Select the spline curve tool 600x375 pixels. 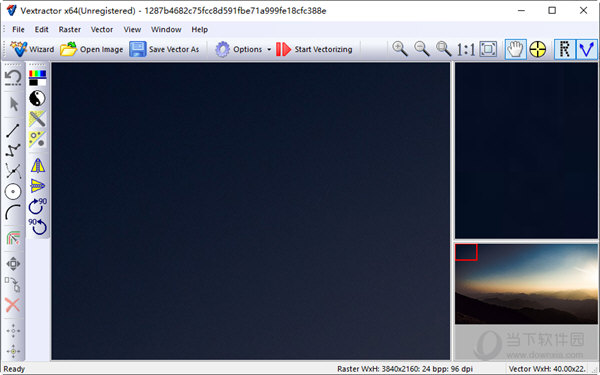coord(13,171)
